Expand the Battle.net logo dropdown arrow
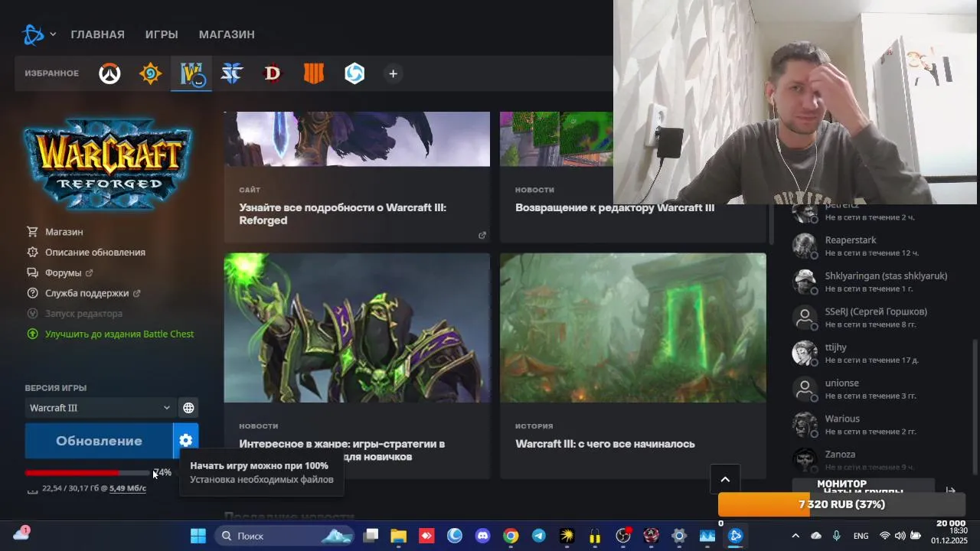Viewport: 980px width, 551px height. (53, 34)
